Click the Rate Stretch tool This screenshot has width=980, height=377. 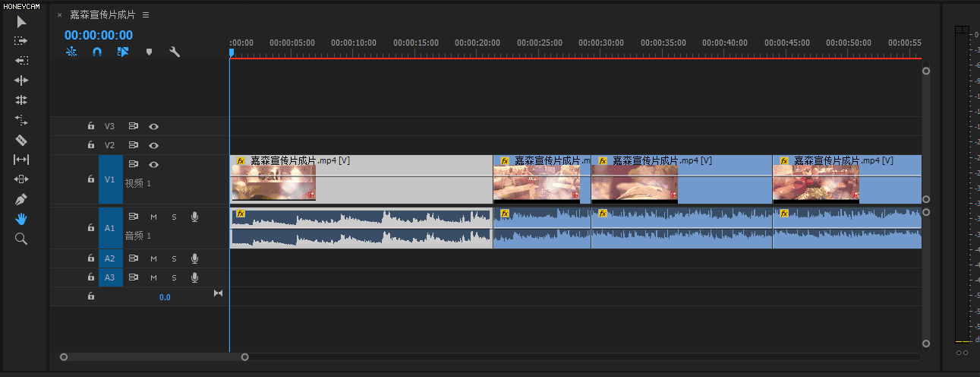(21, 120)
